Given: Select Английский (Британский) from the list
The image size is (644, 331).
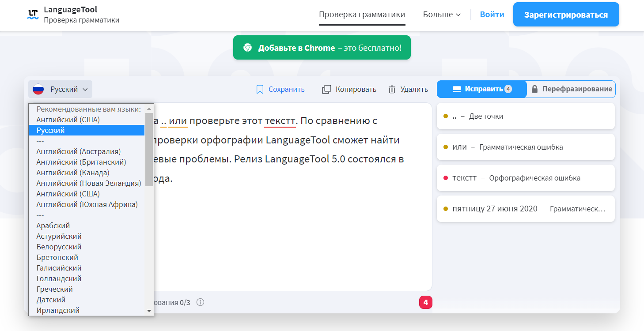Looking at the screenshot, I should click(87, 162).
